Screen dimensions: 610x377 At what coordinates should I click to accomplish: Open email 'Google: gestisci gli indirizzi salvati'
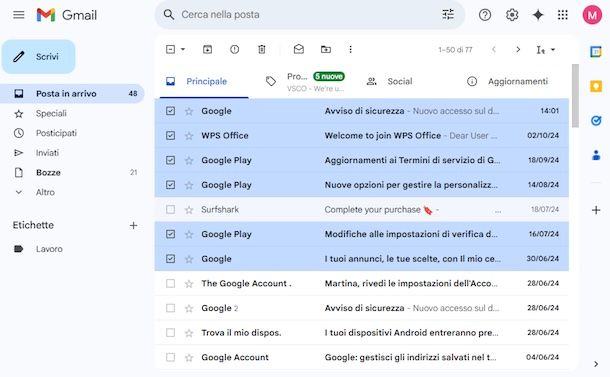(x=362, y=357)
